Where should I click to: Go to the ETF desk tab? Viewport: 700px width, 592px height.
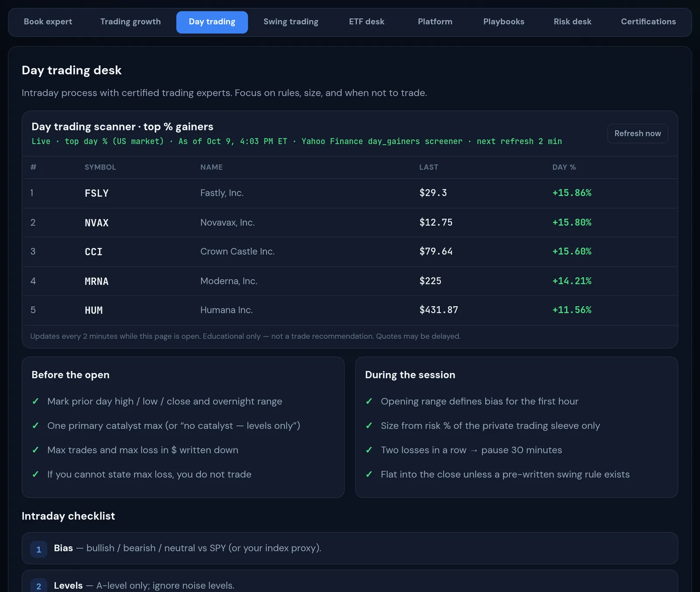[x=367, y=22]
